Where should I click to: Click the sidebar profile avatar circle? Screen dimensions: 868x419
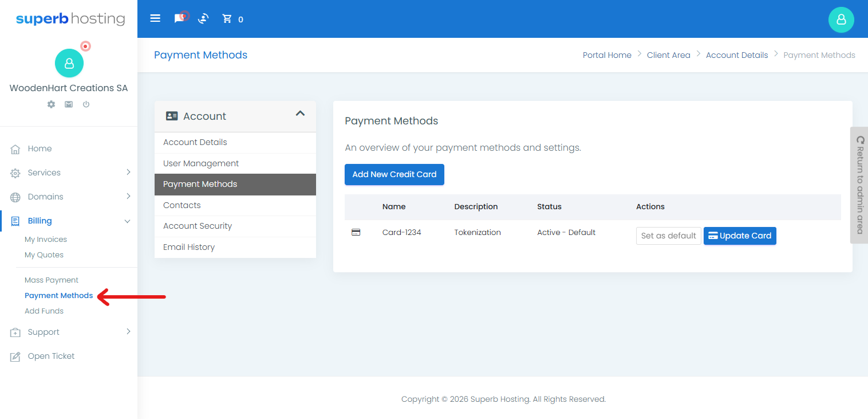[69, 63]
